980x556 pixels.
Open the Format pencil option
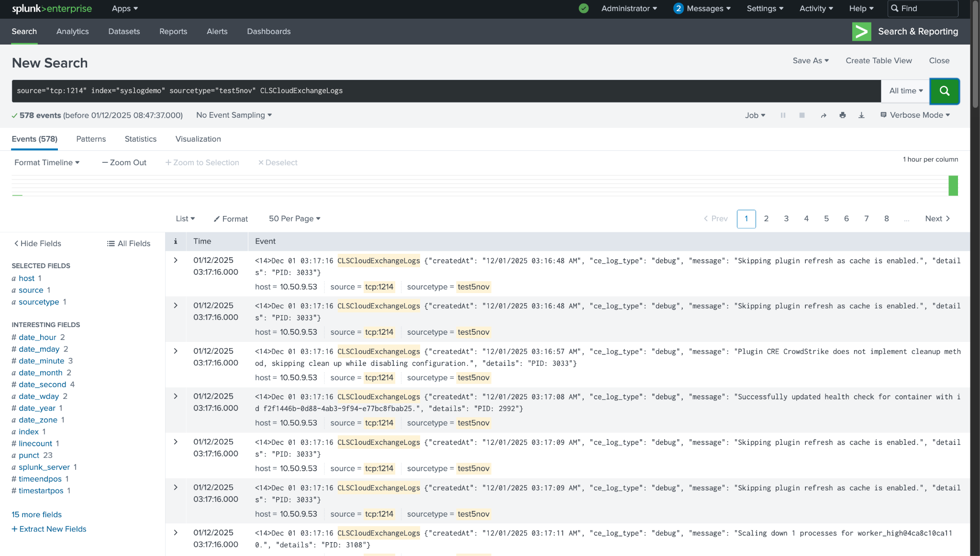tap(231, 219)
